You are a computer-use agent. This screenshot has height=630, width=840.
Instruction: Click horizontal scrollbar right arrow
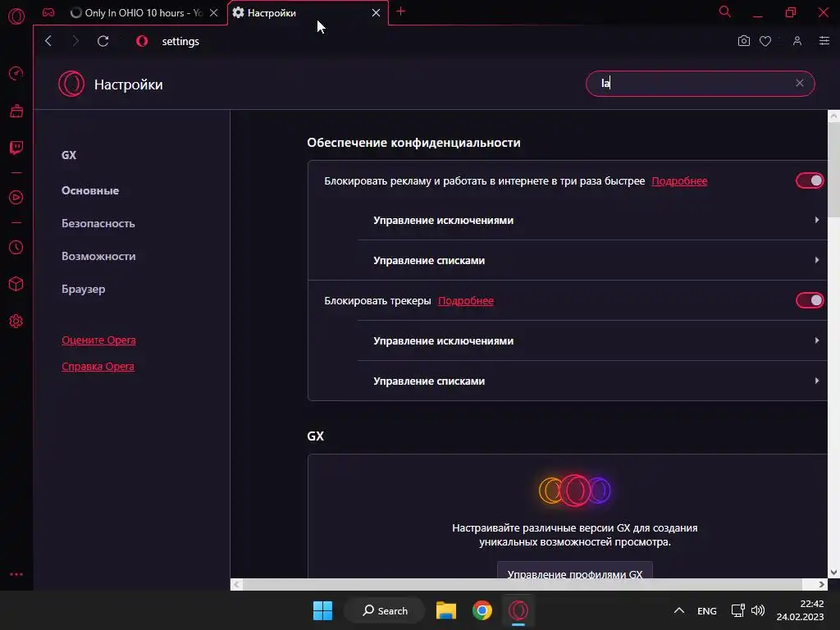pyautogui.click(x=821, y=584)
